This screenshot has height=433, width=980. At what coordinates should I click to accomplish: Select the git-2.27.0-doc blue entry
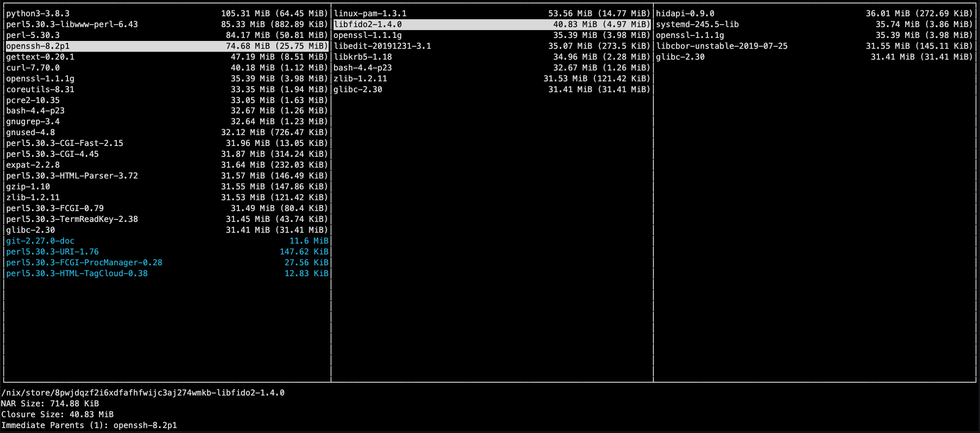coord(167,241)
